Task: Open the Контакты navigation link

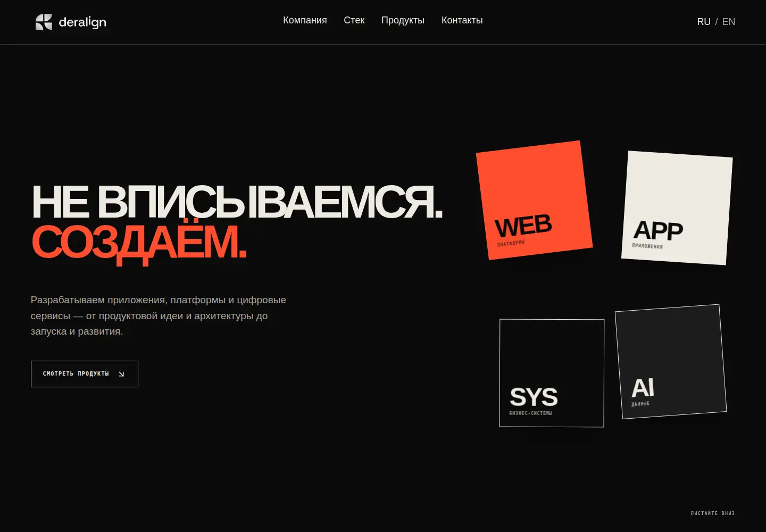Action: [462, 20]
